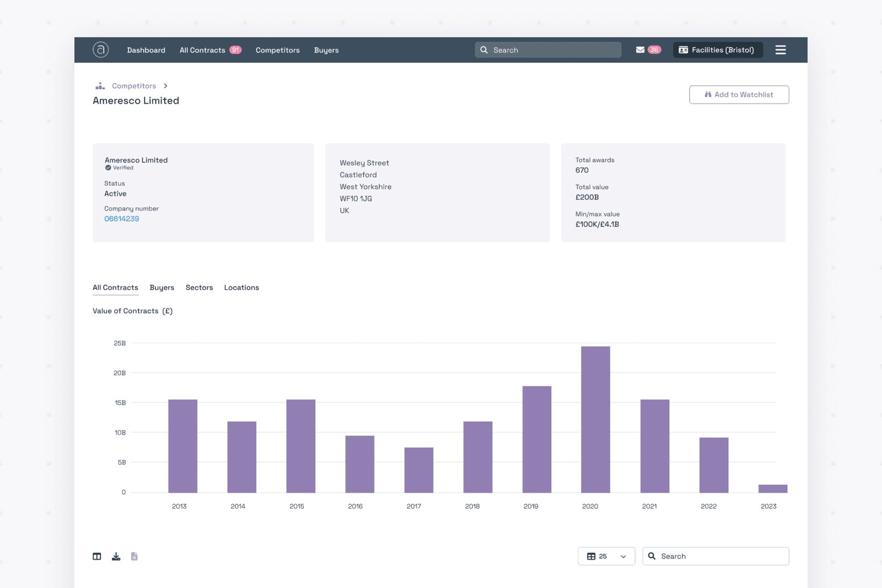Viewport: 882px width, 588px height.
Task: Click the magnifier icon in top search bar
Action: (x=484, y=50)
